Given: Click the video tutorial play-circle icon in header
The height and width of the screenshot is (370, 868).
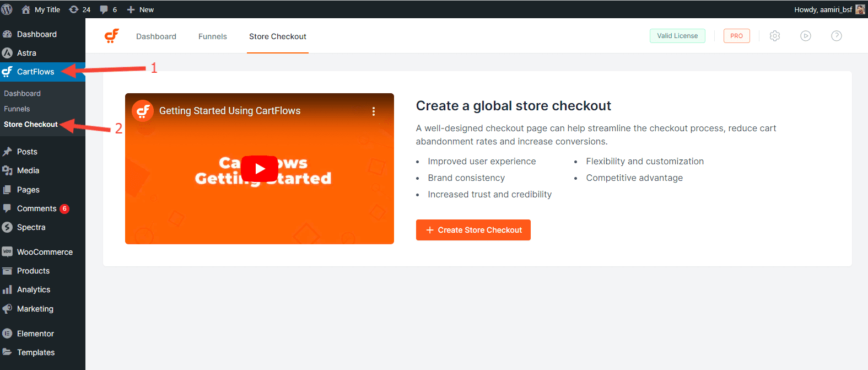Looking at the screenshot, I should (806, 36).
